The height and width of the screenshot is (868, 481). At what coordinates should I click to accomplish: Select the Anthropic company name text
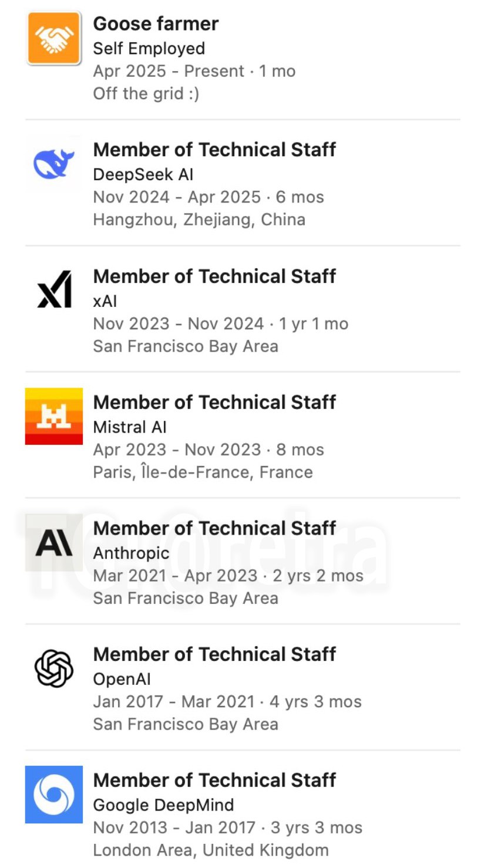point(131,553)
